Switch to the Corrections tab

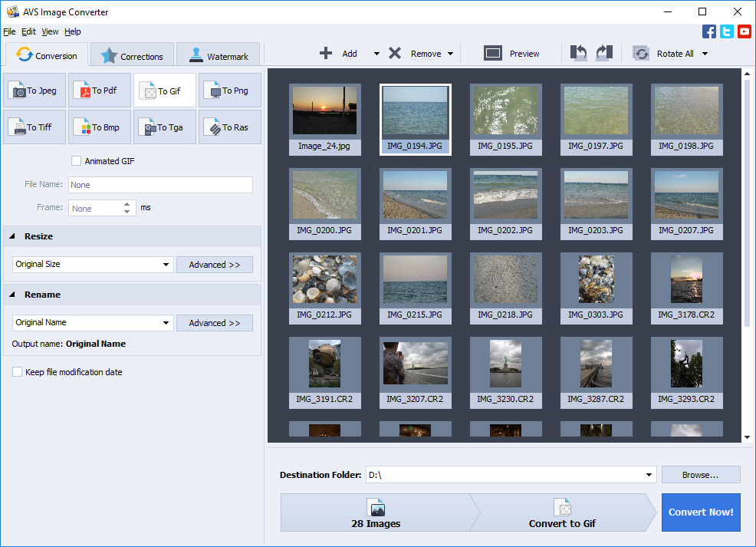(131, 54)
